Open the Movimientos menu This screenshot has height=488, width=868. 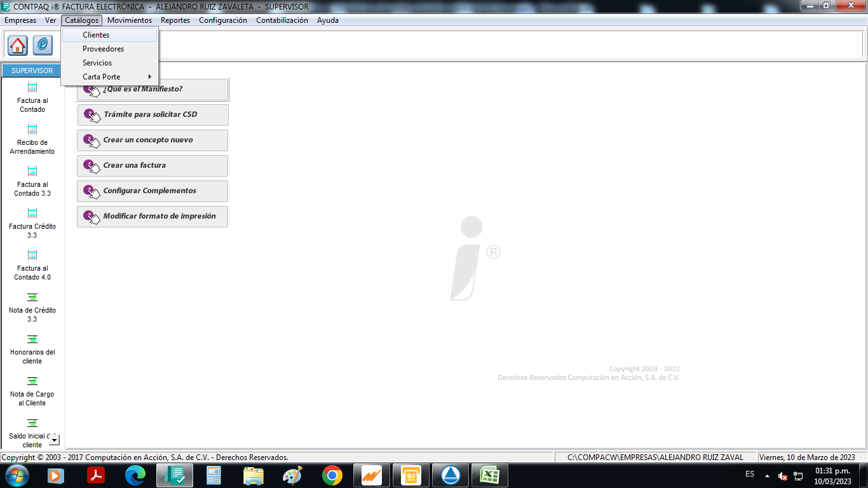(130, 20)
